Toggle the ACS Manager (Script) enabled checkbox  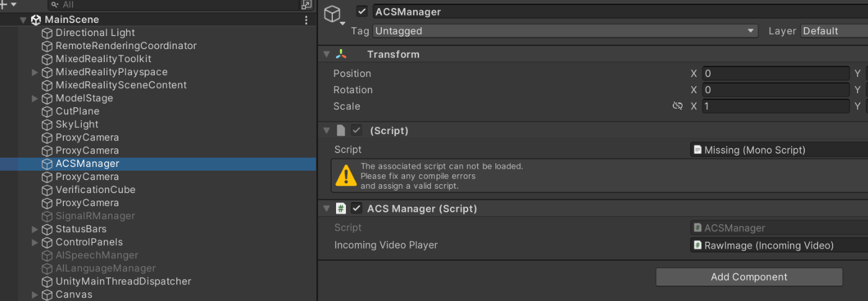tap(356, 209)
